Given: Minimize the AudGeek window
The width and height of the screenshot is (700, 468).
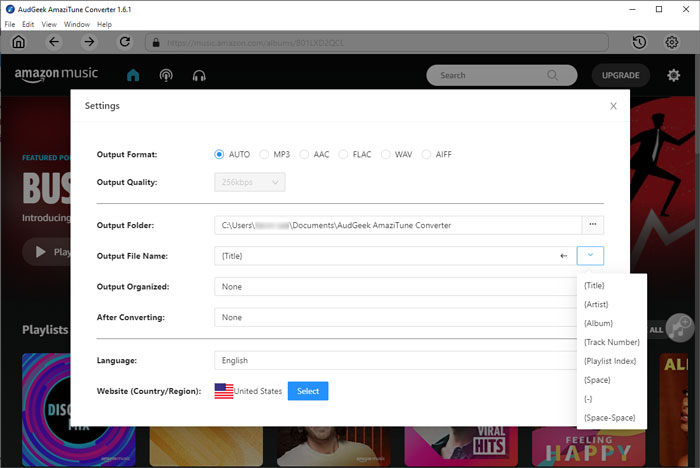Looking at the screenshot, I should pos(632,9).
